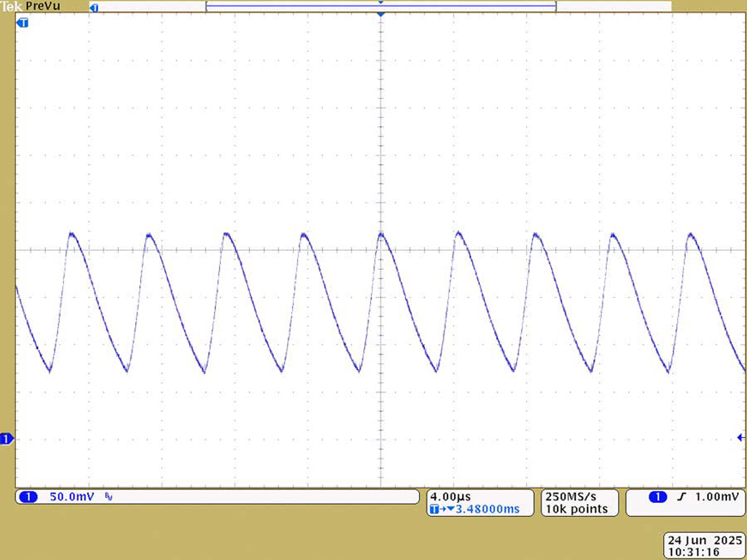Click the T marker at the record bar's left
747x560 pixels.
tap(95, 7)
